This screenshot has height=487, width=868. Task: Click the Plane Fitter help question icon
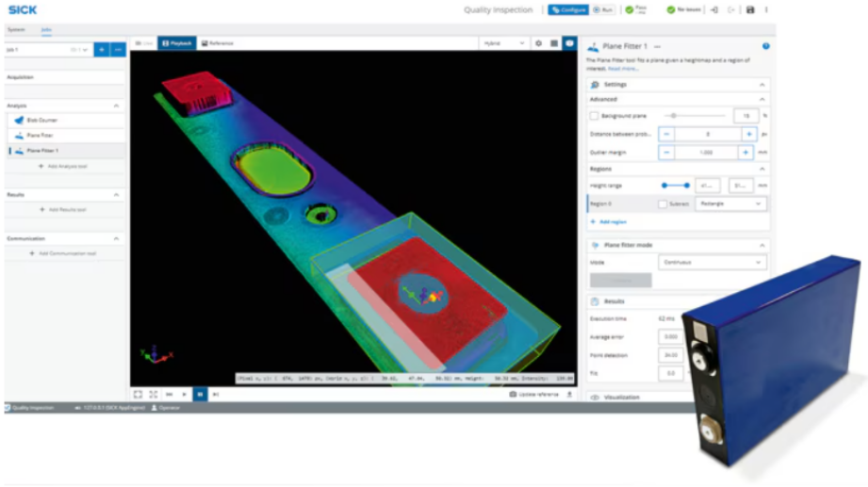point(765,45)
